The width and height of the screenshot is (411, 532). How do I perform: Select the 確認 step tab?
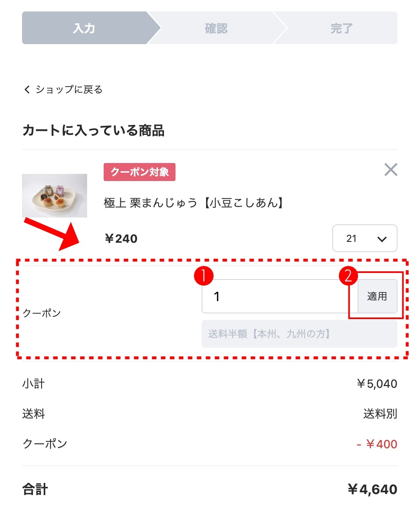[216, 28]
